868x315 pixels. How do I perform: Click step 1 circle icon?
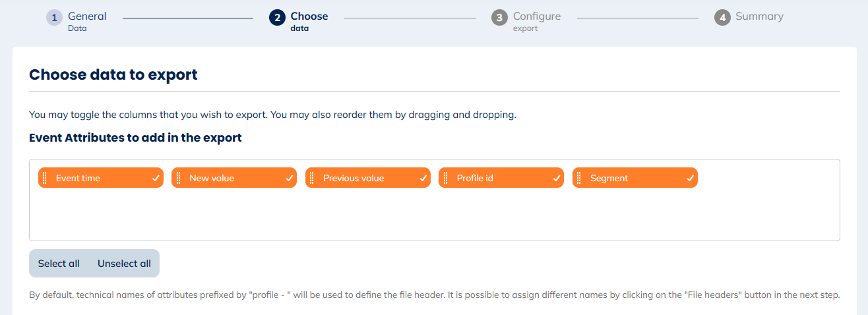click(x=54, y=18)
